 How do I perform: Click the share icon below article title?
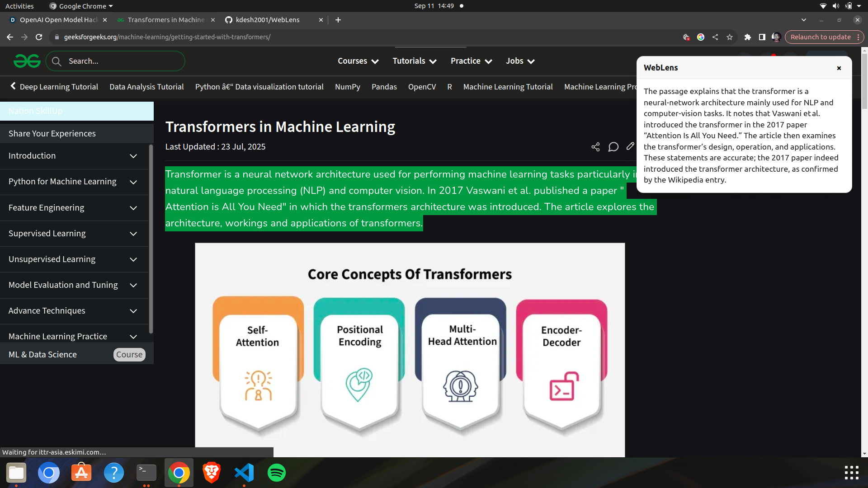[595, 147]
